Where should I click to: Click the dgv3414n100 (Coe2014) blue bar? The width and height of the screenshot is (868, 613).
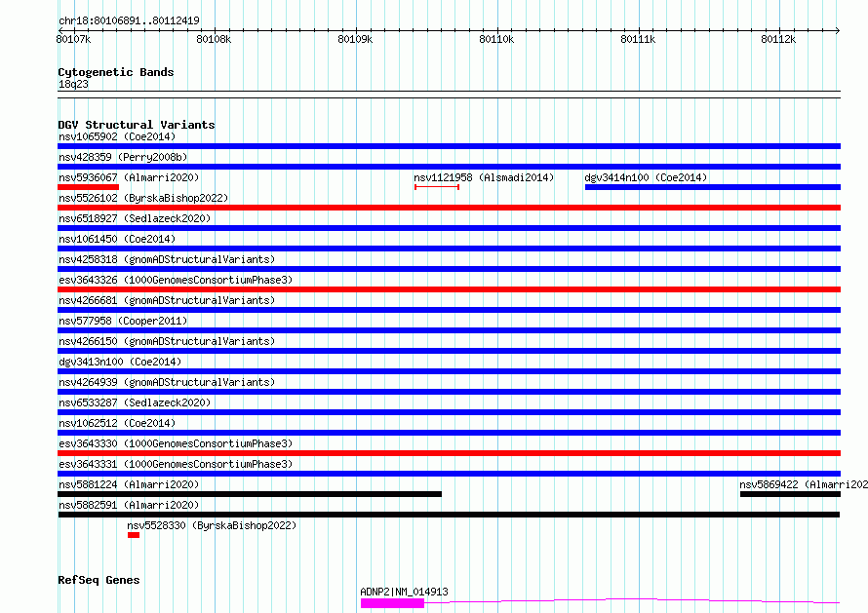click(713, 187)
